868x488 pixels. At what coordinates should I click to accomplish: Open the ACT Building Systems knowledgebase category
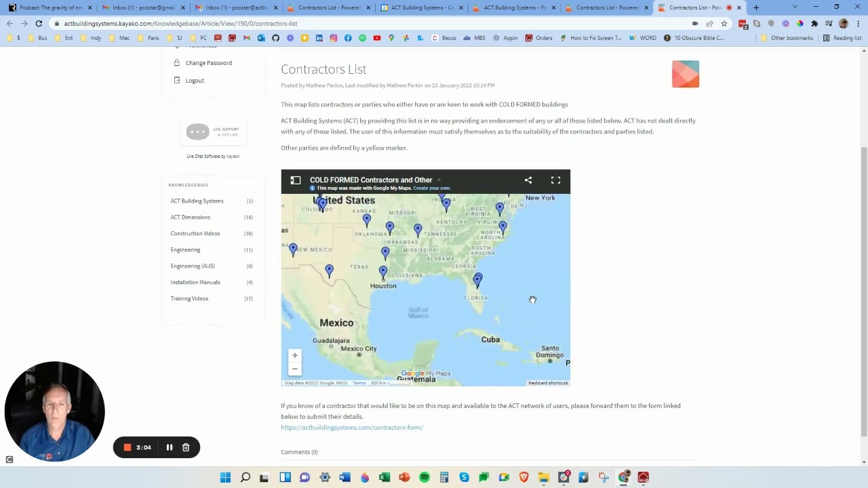[x=197, y=201]
